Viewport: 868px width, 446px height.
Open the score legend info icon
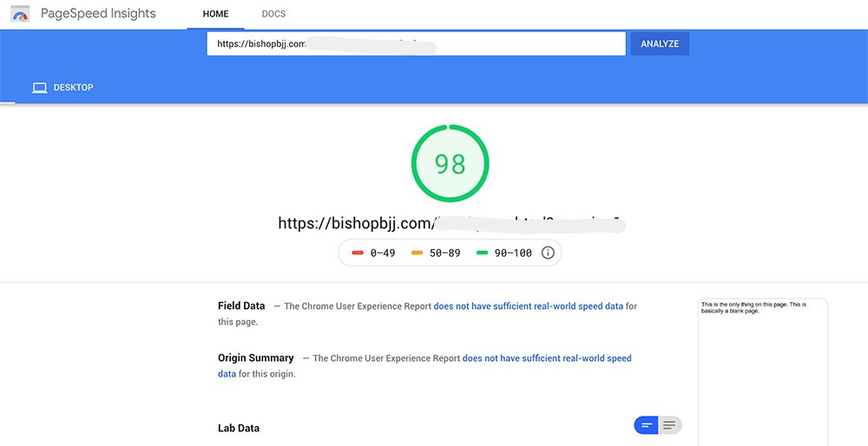548,253
